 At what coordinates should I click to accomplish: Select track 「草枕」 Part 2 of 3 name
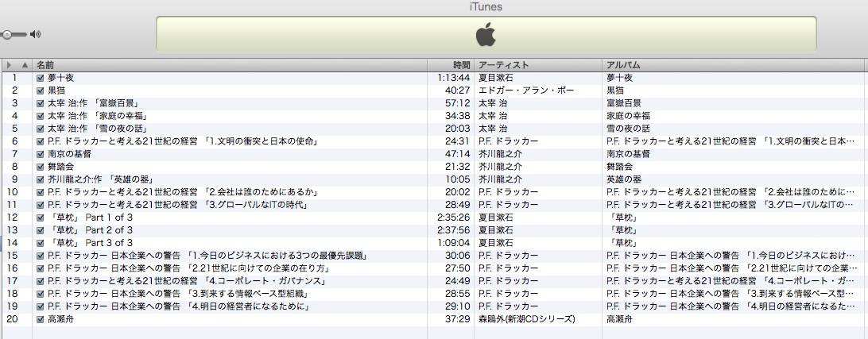[x=91, y=230]
